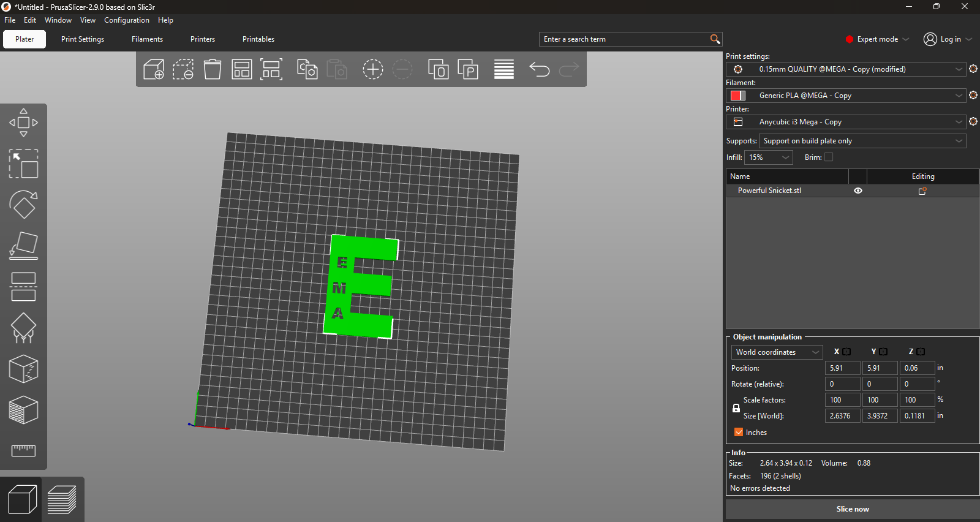This screenshot has width=980, height=522.
Task: Click the Split to objects icon
Action: 439,69
